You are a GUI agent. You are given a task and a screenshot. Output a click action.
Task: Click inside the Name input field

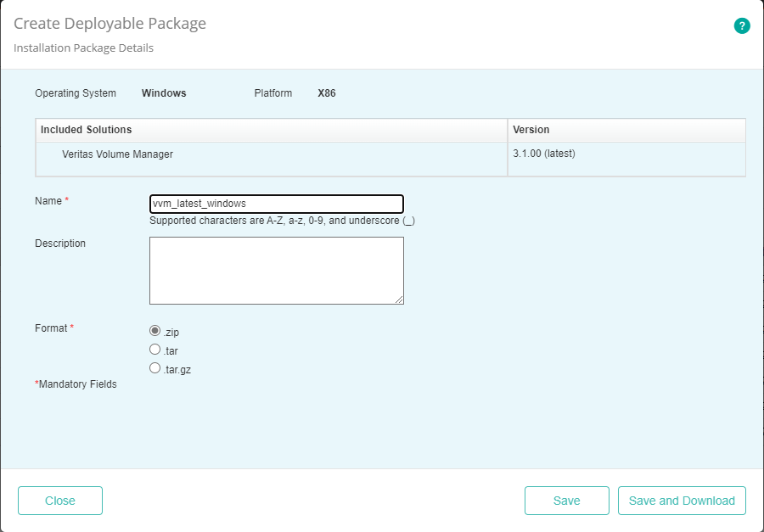(276, 204)
